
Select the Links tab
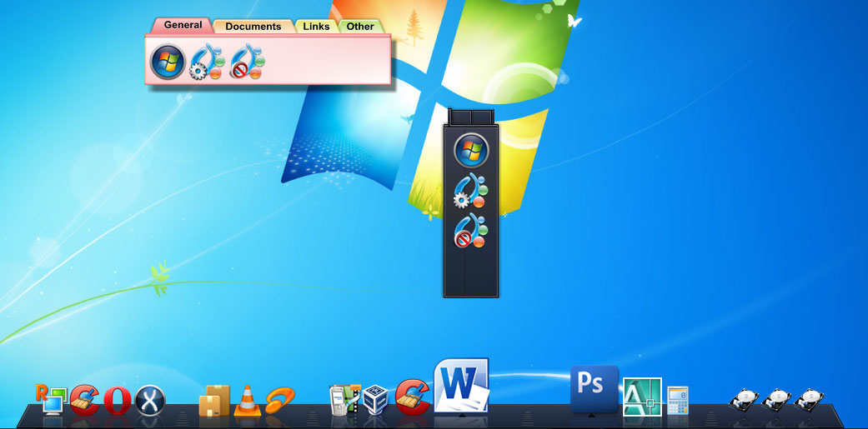coord(316,27)
